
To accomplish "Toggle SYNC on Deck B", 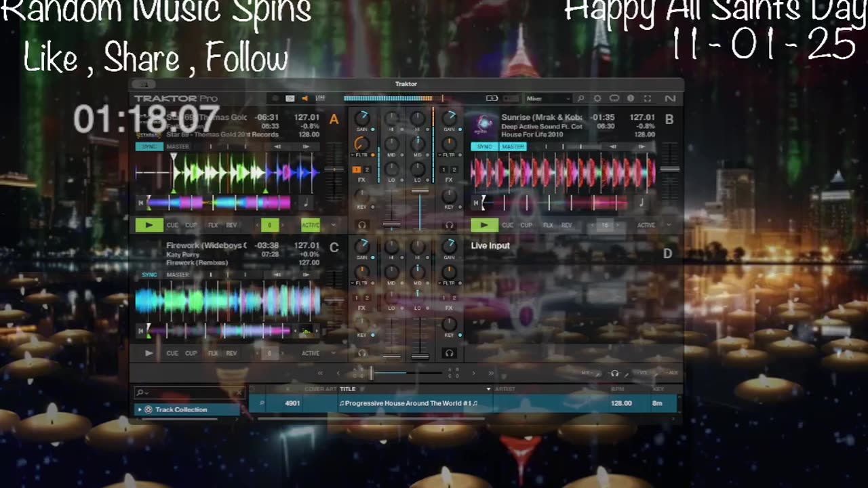I will (484, 146).
